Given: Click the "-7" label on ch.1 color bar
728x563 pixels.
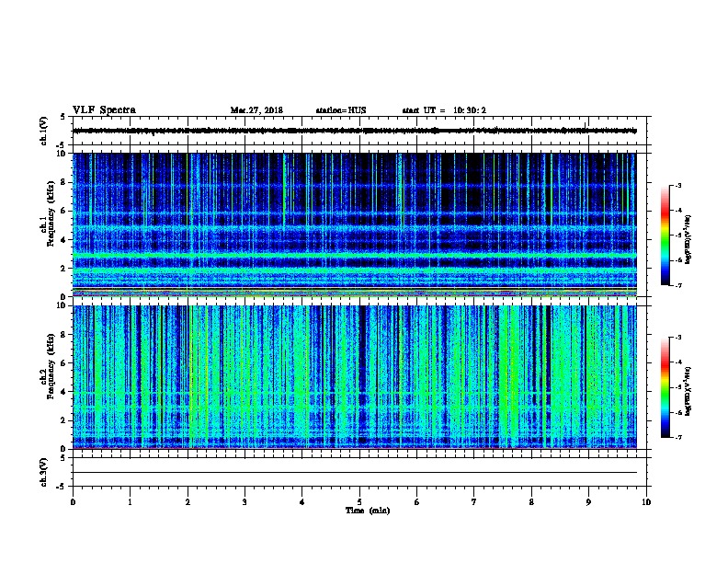Looking at the screenshot, I should click(x=678, y=285).
